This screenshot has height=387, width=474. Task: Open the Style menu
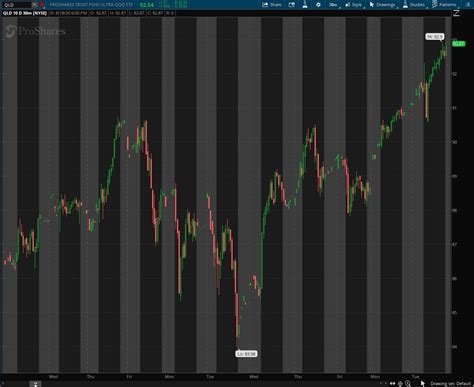(x=354, y=5)
